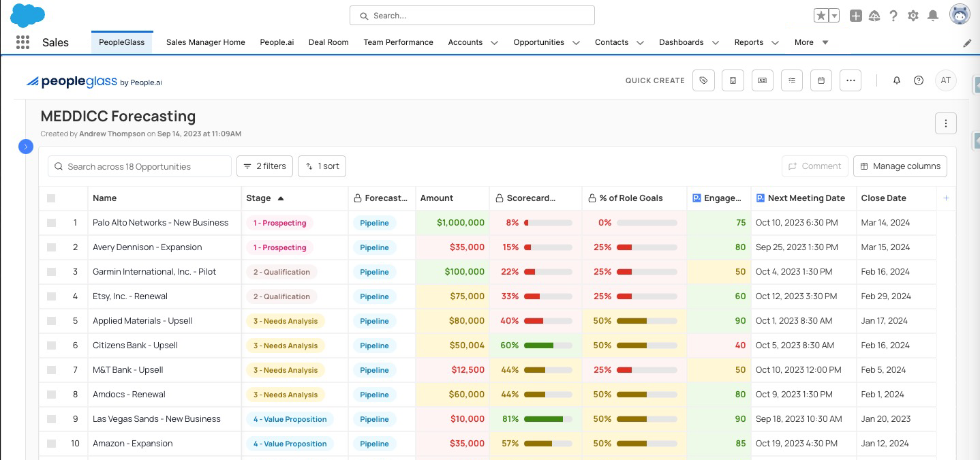Expand the Contacts tab dropdown chevron

click(x=640, y=43)
